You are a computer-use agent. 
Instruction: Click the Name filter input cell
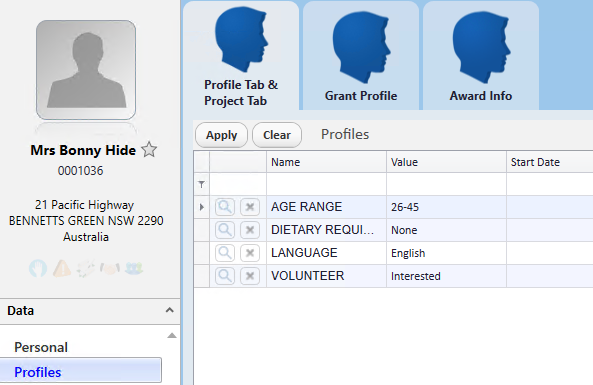point(326,184)
